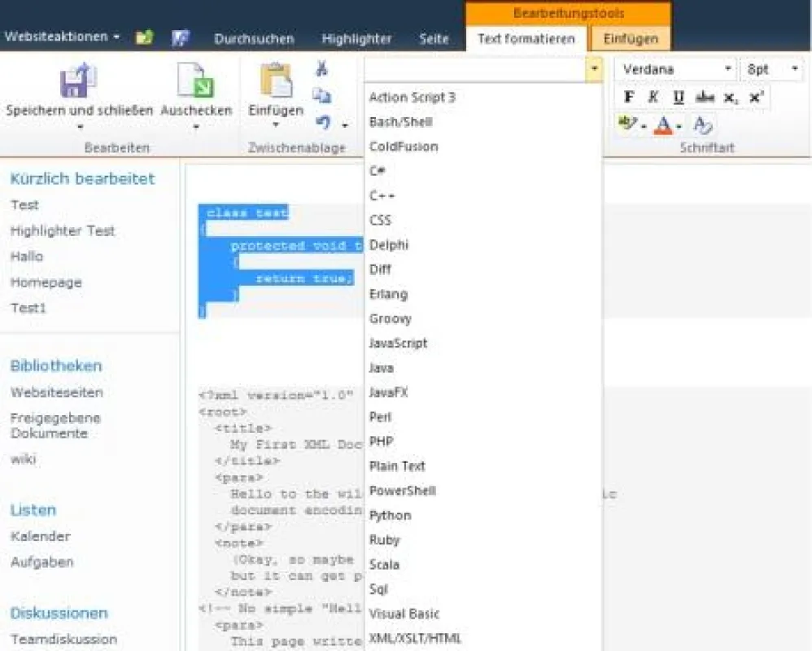This screenshot has width=812, height=651.
Task: Click the red font color A button
Action: pyautogui.click(x=663, y=125)
